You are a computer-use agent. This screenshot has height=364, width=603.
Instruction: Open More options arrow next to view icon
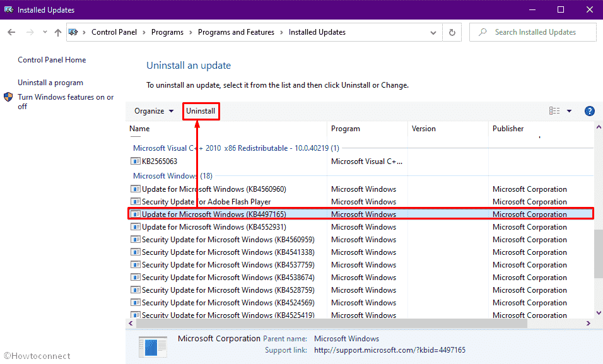tap(569, 111)
